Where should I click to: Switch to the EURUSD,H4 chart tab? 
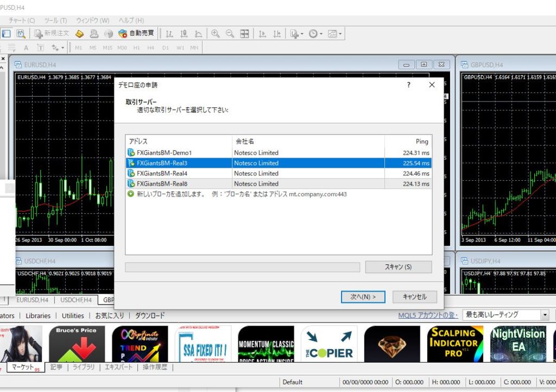32,300
